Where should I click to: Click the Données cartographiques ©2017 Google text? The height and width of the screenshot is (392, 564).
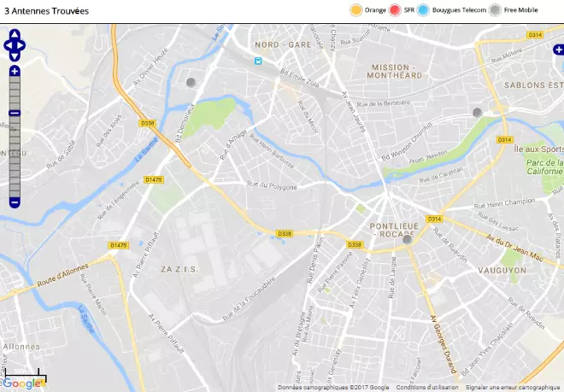coord(333,388)
